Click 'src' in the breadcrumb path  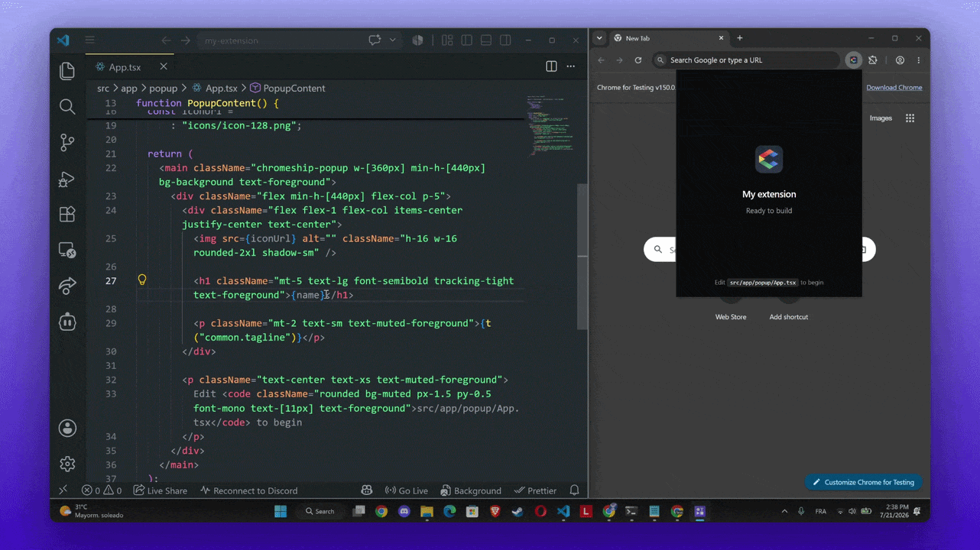(103, 88)
